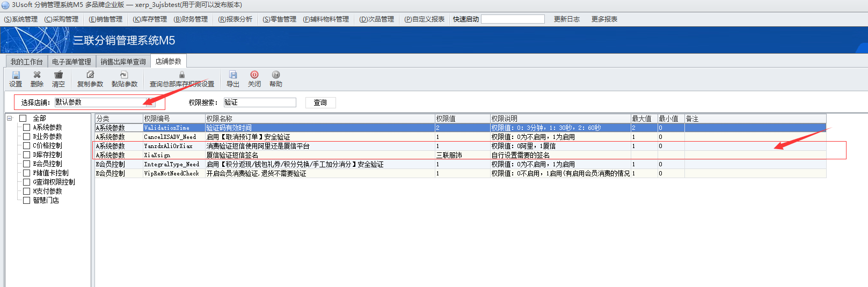This screenshot has height=287, width=868.
Task: Tick the G查询权限控制 checkbox
Action: pyautogui.click(x=26, y=182)
